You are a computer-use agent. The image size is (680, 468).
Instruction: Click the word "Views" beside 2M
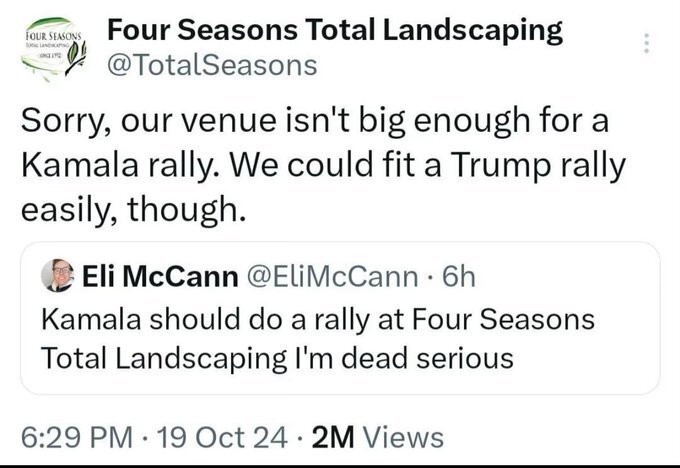401,436
